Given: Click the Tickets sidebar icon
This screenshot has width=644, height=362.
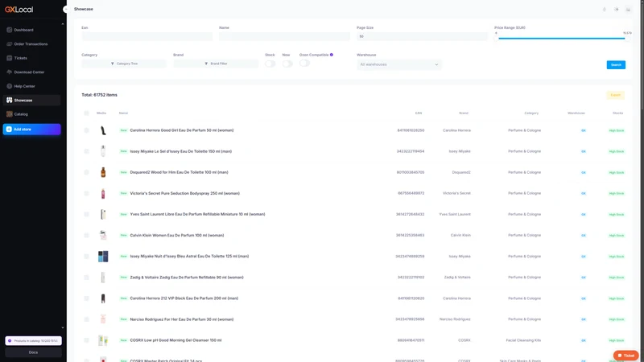Looking at the screenshot, I should point(9,58).
